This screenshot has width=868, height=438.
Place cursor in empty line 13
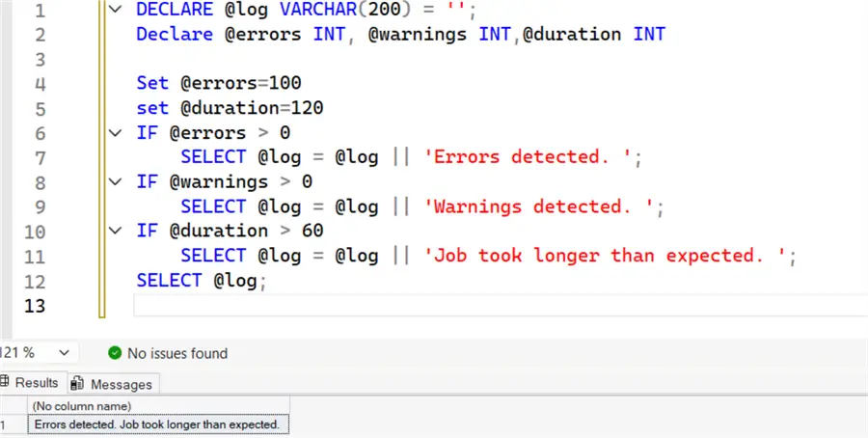[x=499, y=305]
